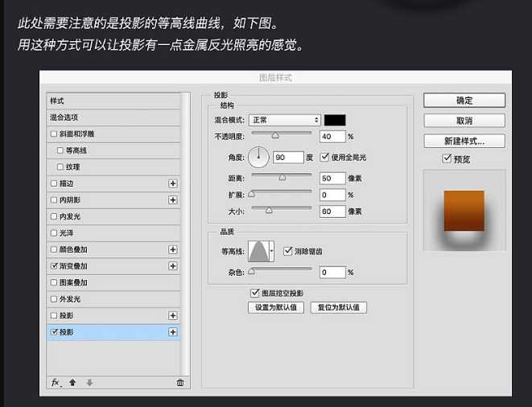Add another 颜色叠加 effect with its plus icon
Viewport: 532px width, 407px height.
point(172,249)
